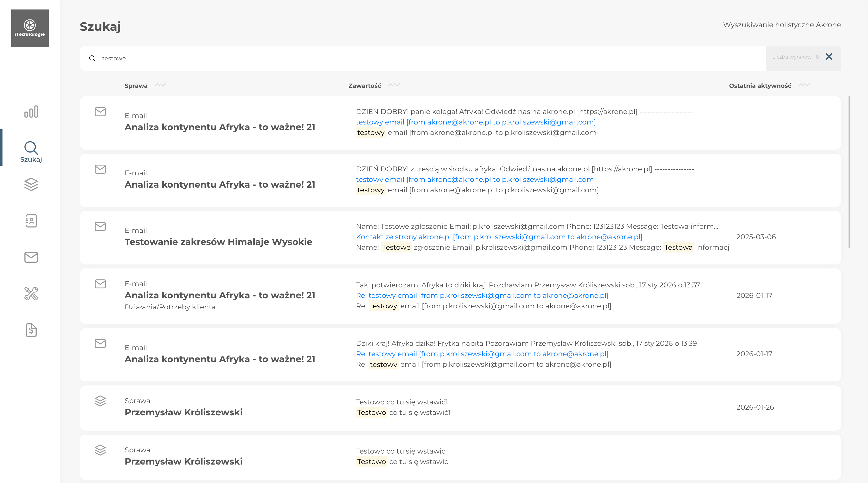Sort results by Zawartość column arrows

point(394,85)
